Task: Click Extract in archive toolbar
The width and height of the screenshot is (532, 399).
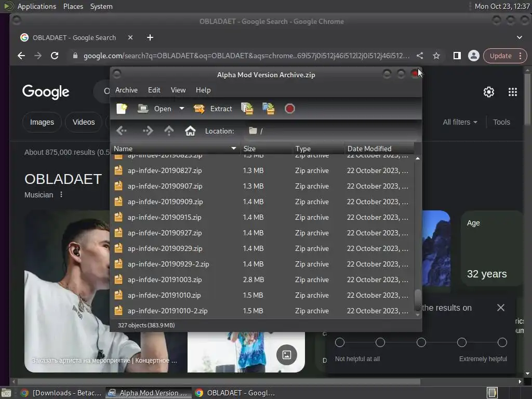Action: [x=213, y=109]
